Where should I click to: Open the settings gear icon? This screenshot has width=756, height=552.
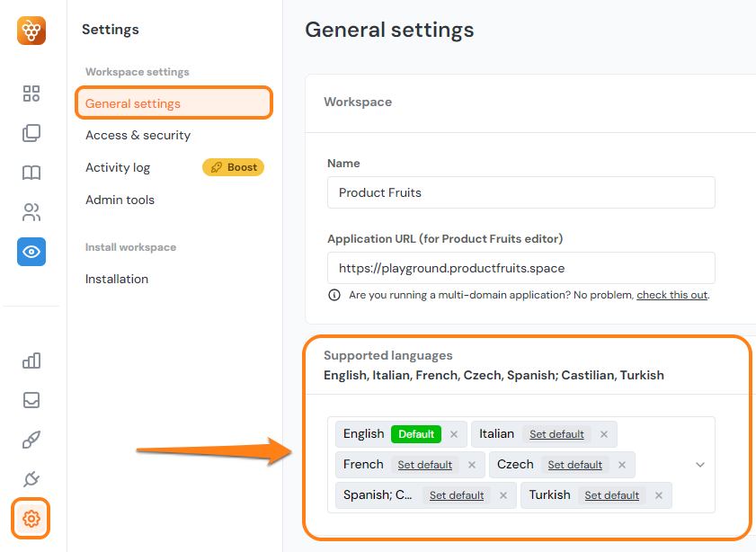coord(31,519)
